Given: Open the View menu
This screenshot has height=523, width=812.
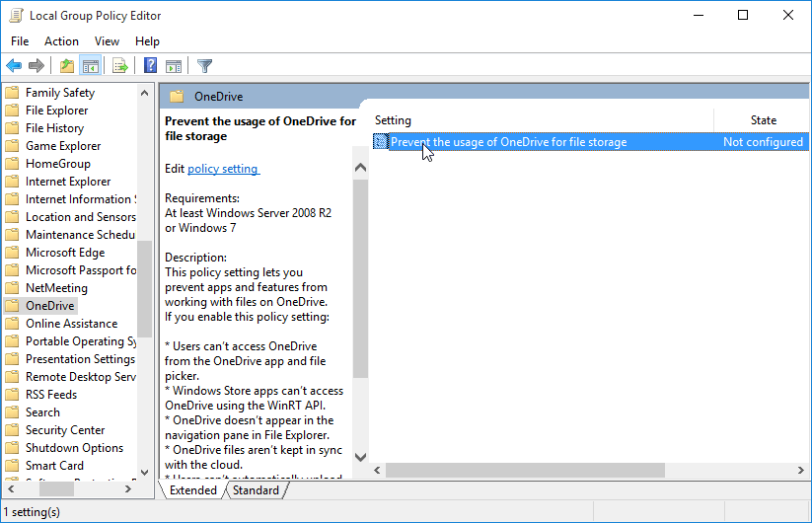Looking at the screenshot, I should click(x=107, y=41).
